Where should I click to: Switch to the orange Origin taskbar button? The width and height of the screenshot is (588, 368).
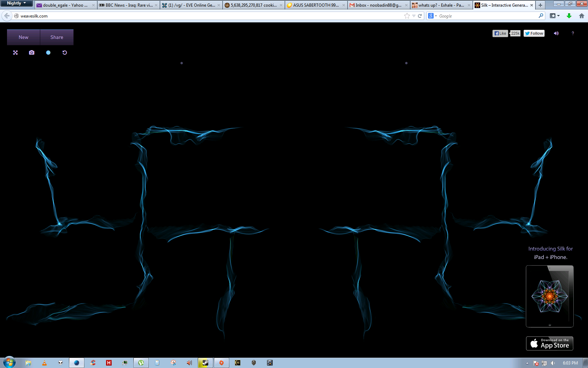click(222, 363)
